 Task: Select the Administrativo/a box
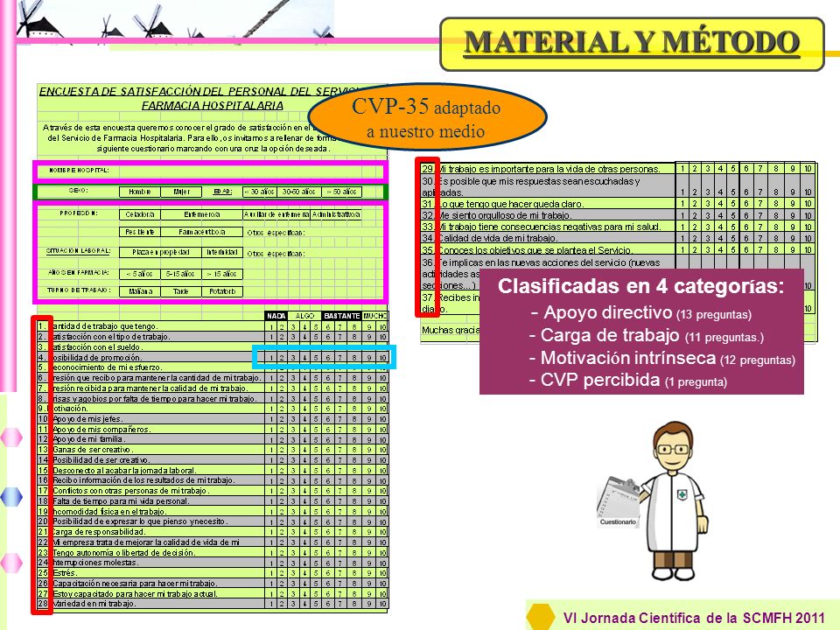(x=336, y=214)
